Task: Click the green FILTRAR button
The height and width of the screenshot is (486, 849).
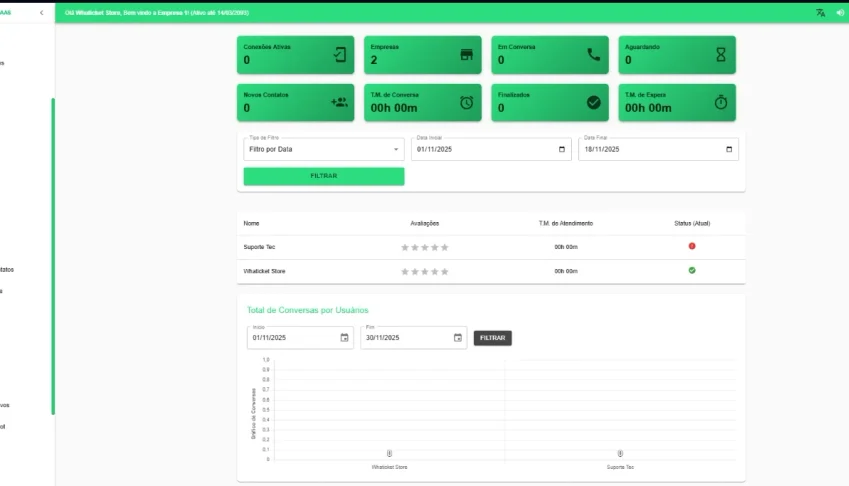Action: 324,176
